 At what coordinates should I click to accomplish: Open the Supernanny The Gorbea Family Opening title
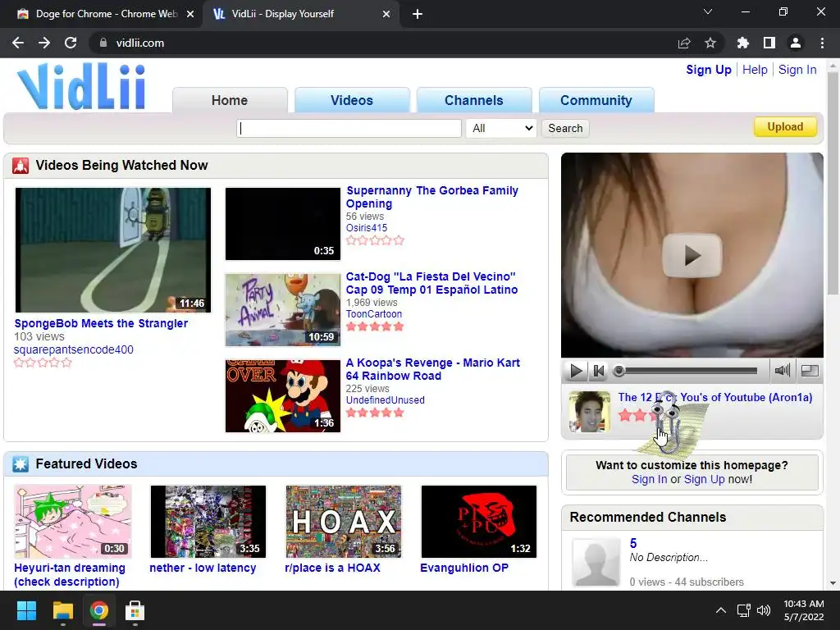point(431,197)
